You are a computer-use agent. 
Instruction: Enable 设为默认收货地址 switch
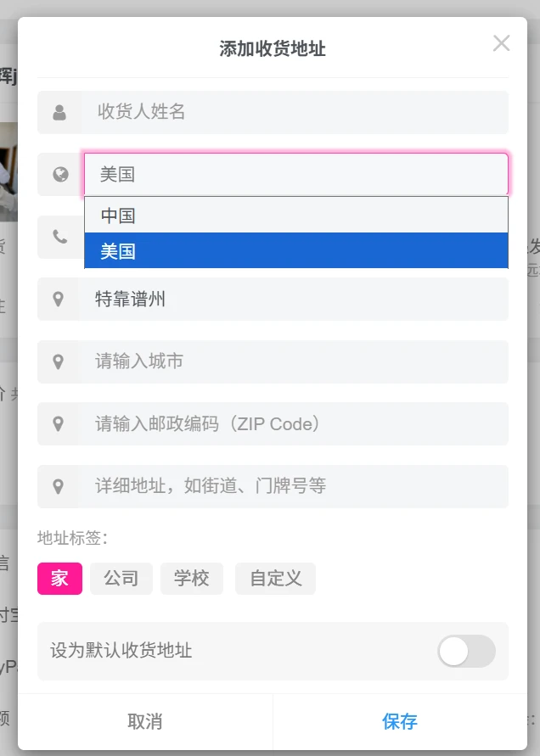[465, 651]
